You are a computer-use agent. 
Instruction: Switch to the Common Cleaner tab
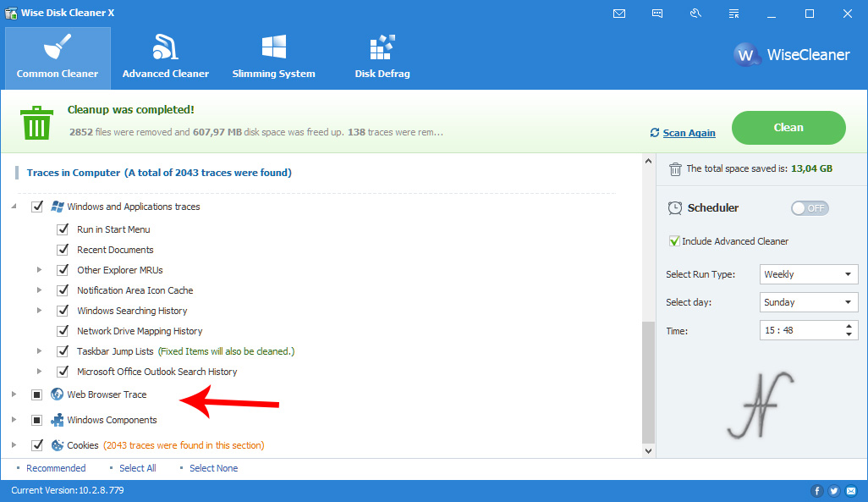pyautogui.click(x=58, y=58)
